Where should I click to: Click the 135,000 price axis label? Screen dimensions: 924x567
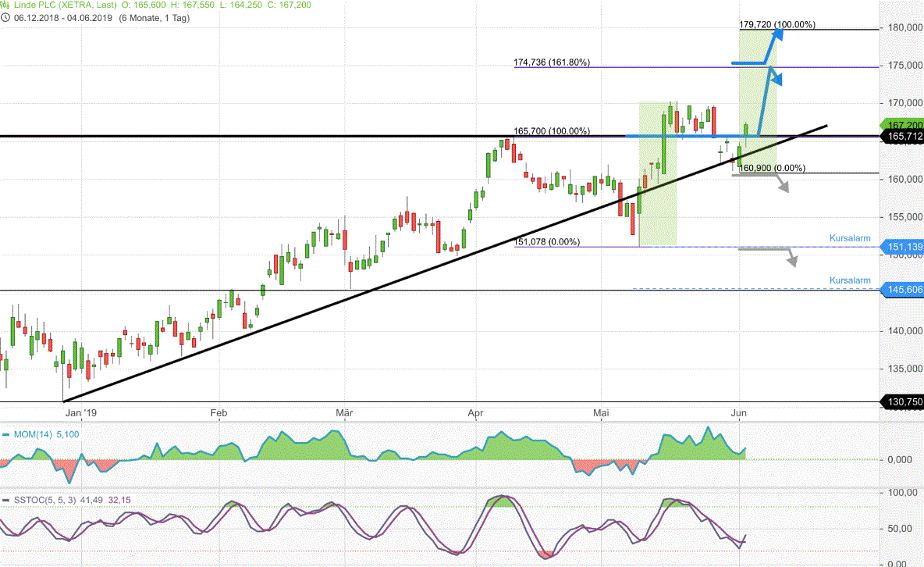[x=905, y=369]
